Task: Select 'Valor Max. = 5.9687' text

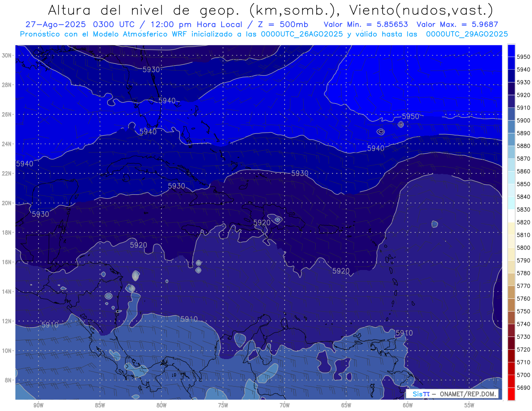Action: point(458,24)
